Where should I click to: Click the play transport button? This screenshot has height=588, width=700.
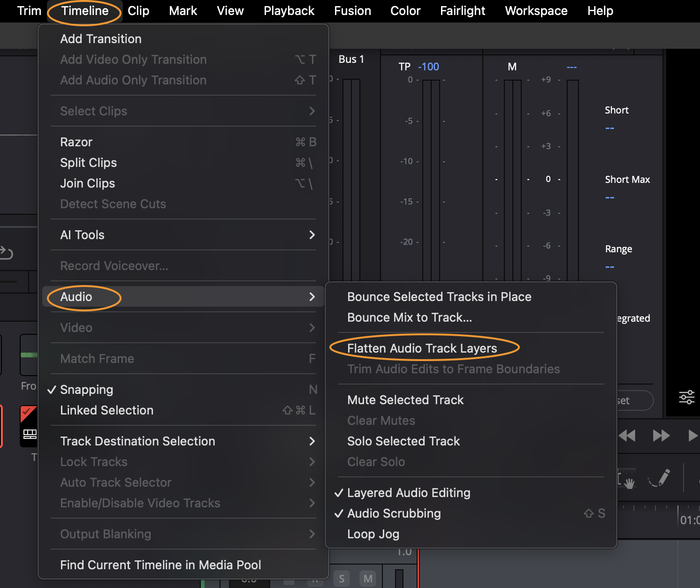(x=692, y=436)
